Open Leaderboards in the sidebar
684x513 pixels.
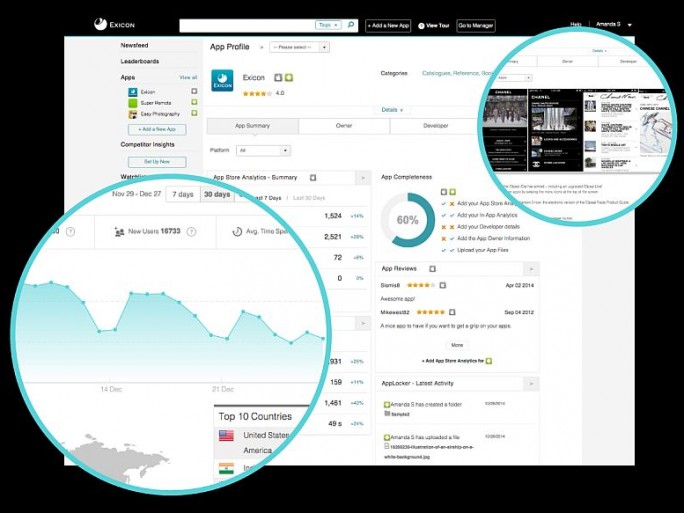(140, 62)
